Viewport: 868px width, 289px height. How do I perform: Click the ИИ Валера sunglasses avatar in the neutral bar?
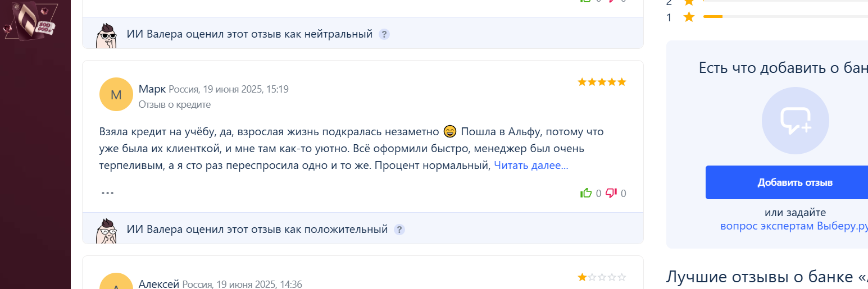[x=107, y=36]
